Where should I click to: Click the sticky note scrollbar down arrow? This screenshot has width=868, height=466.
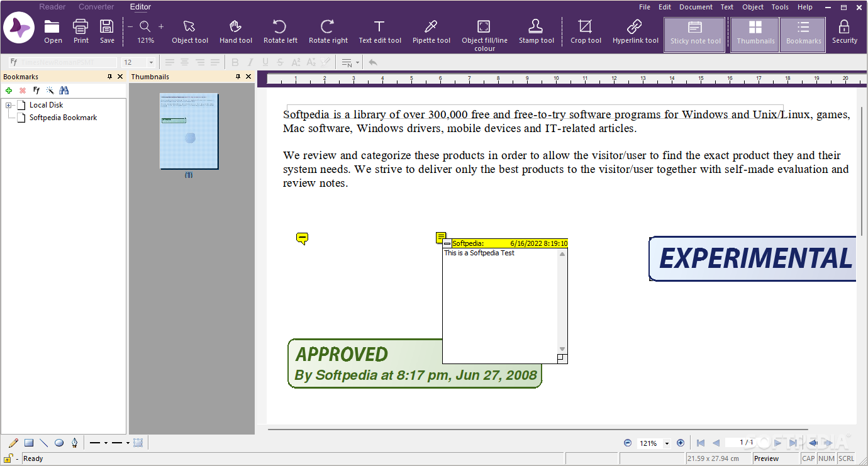562,349
